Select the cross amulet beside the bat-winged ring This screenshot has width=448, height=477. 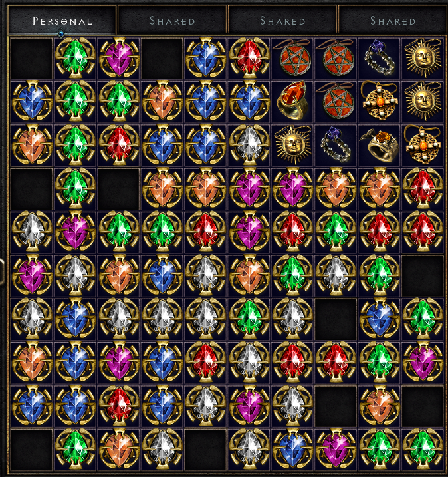[423, 144]
